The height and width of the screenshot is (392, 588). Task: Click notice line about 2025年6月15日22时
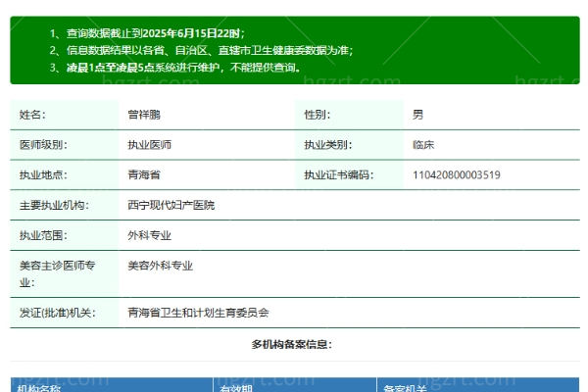[147, 33]
